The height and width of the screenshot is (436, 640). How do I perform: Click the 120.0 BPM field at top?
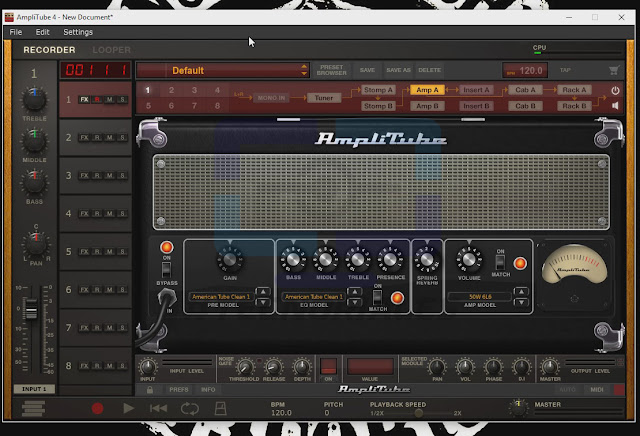(525, 71)
